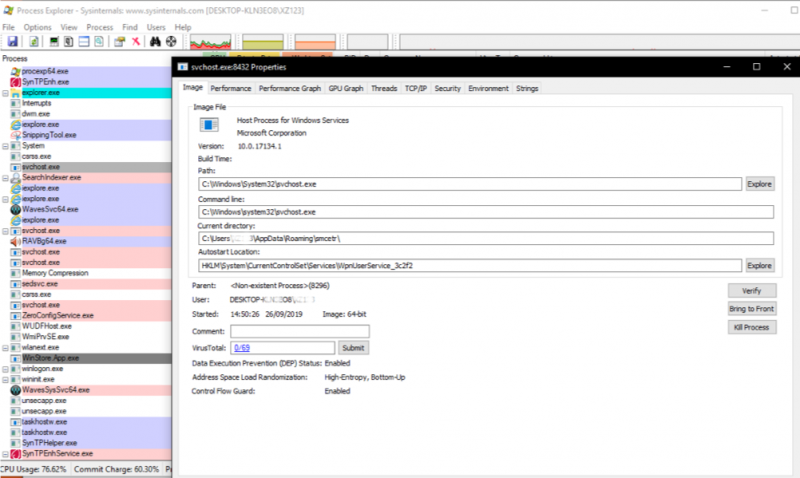Click the Verify button
Screen dimensions: 800x478
[x=752, y=291]
